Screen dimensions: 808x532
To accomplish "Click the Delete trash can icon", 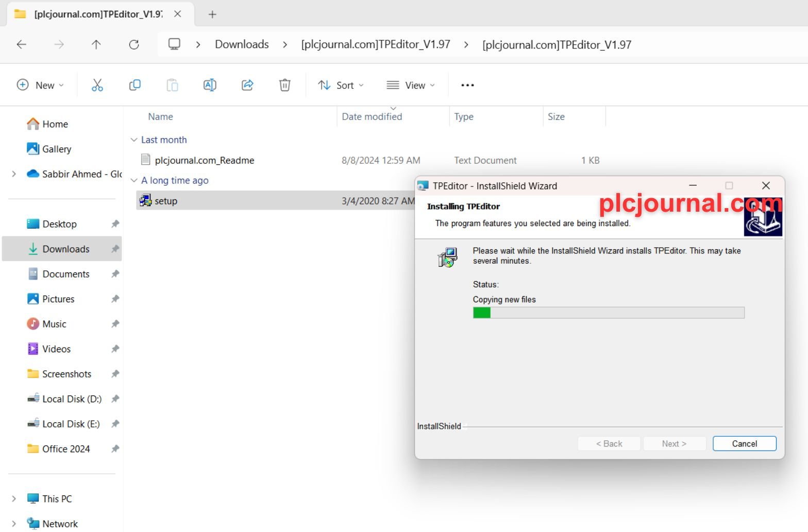I will 285,85.
